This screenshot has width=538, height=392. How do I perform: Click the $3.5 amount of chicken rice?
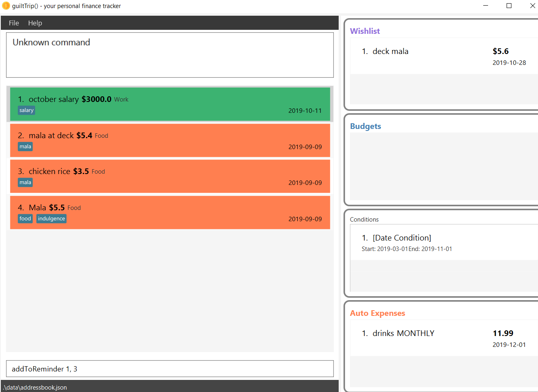click(81, 171)
